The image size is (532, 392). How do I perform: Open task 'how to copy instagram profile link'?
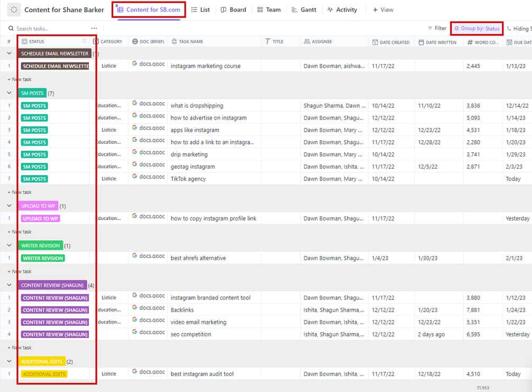pos(213,218)
